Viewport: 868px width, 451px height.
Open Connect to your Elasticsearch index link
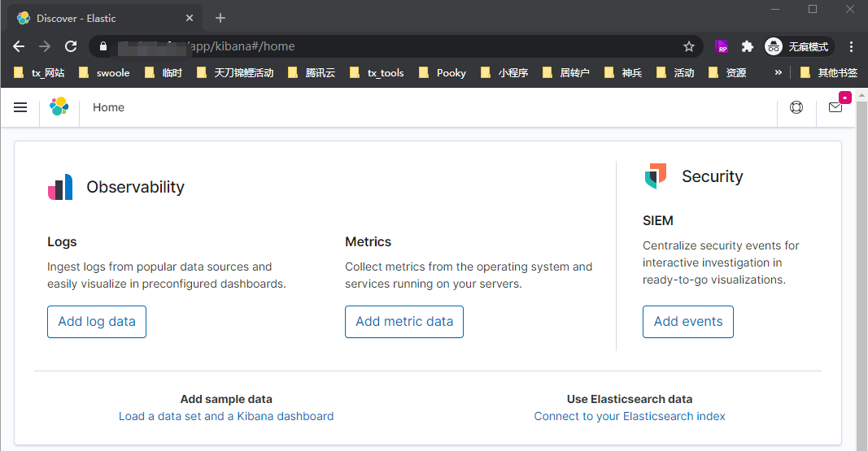pyautogui.click(x=630, y=416)
